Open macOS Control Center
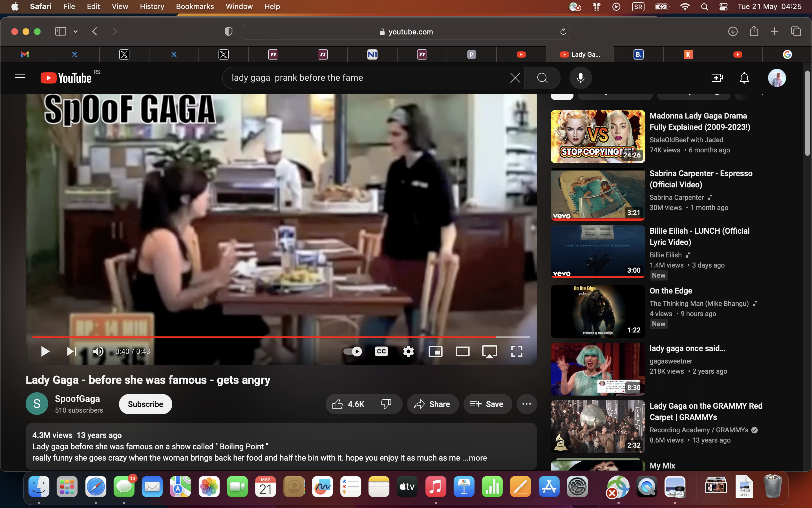 pos(723,7)
